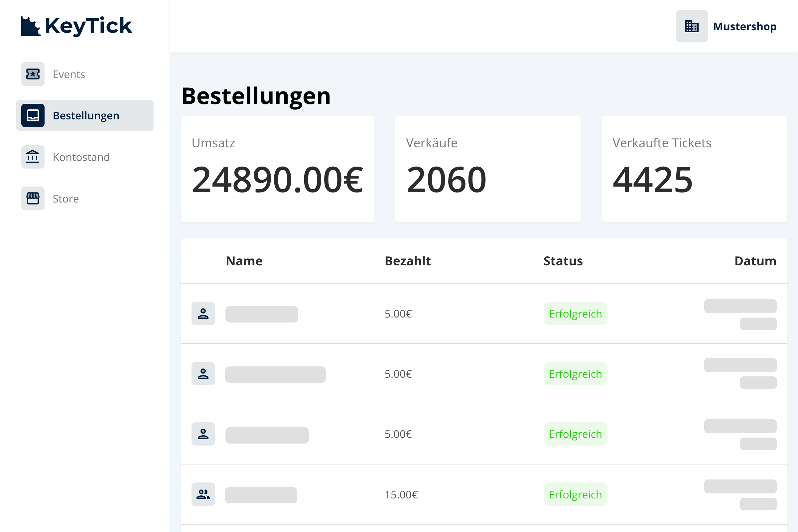This screenshot has width=798, height=532.
Task: Open the Events menu item
Action: (x=69, y=74)
